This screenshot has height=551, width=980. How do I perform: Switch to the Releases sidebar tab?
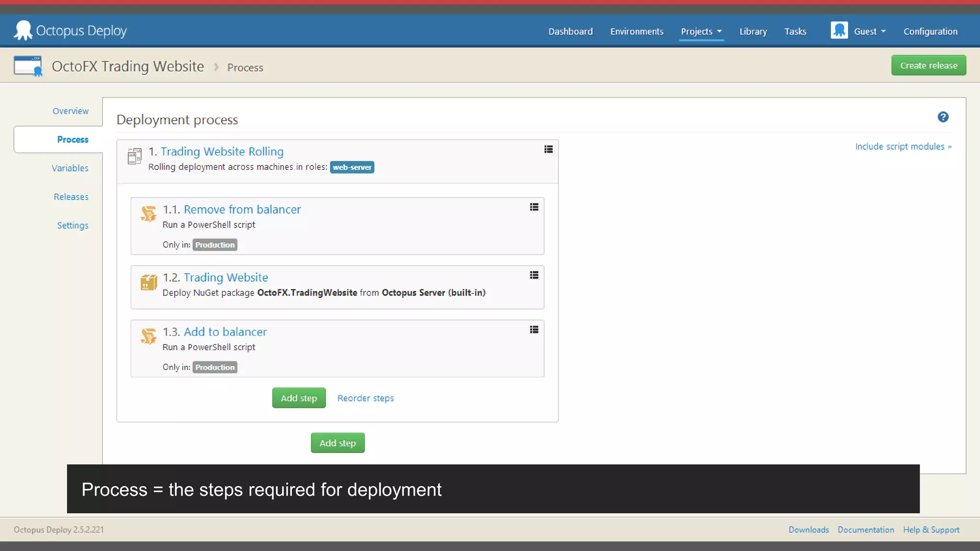pyautogui.click(x=71, y=197)
